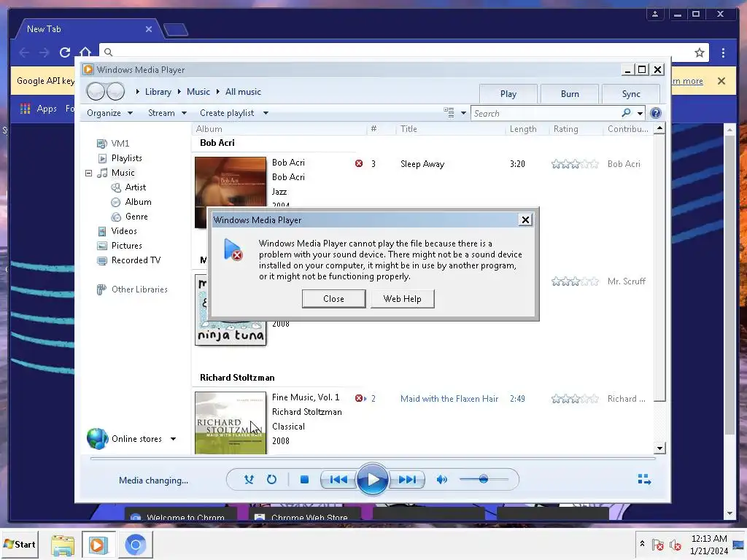Open the Organize menu
This screenshot has width=747, height=560.
[109, 113]
